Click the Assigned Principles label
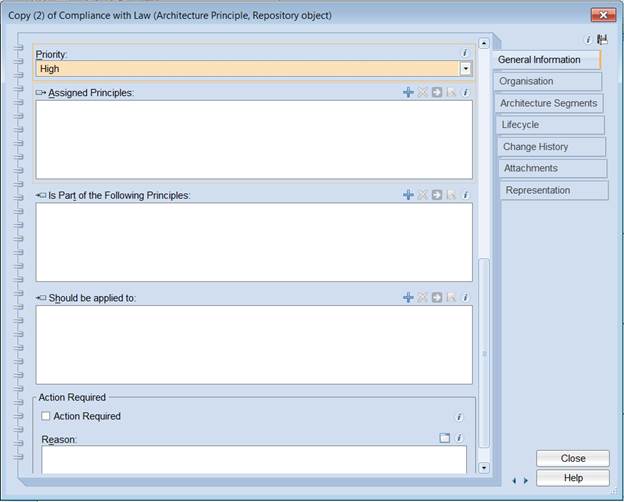 91,93
